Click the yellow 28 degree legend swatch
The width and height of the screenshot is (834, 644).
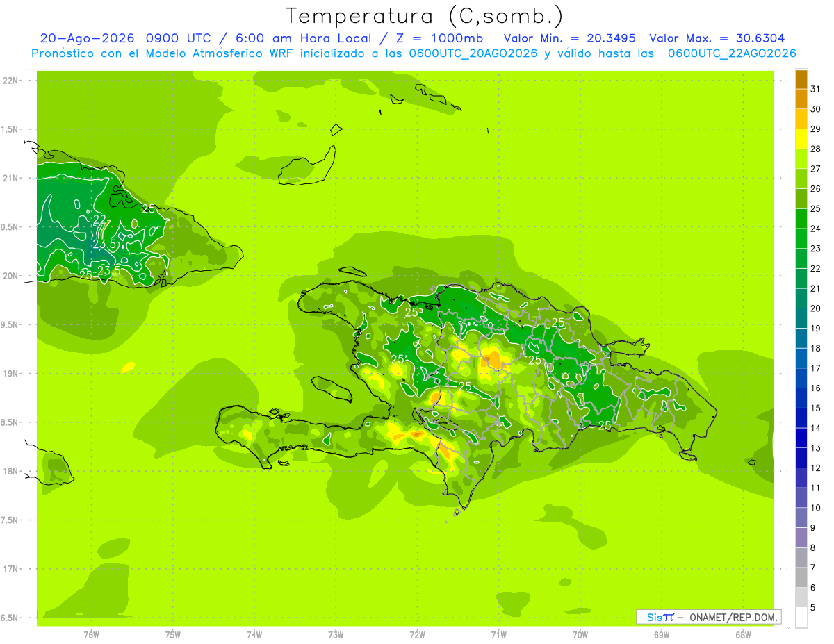click(x=801, y=140)
